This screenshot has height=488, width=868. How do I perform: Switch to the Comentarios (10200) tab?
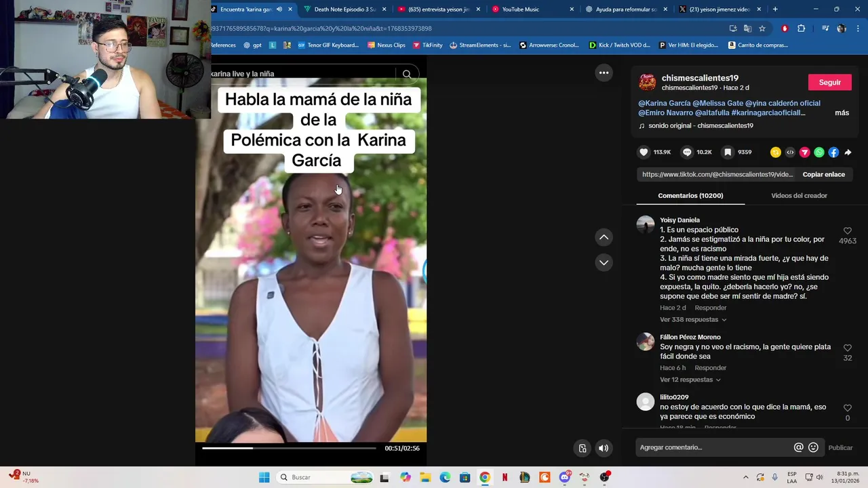pyautogui.click(x=690, y=196)
